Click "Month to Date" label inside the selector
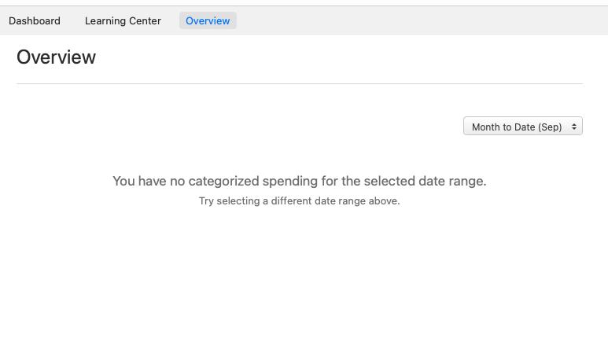608x364 pixels. pos(503,127)
